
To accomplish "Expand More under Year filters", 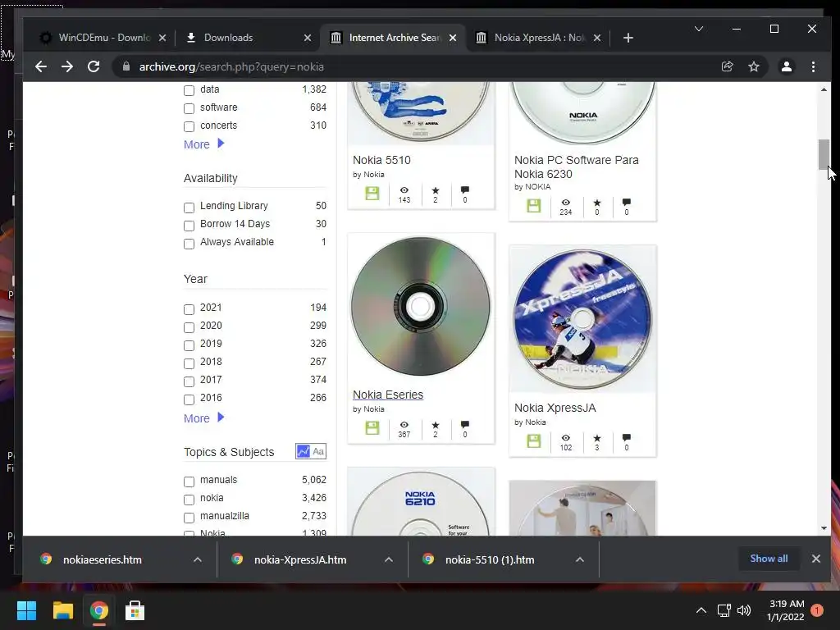I will point(204,418).
